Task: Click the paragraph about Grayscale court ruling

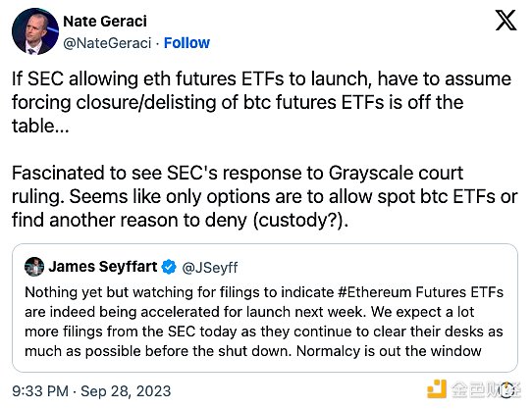Action: 265,196
